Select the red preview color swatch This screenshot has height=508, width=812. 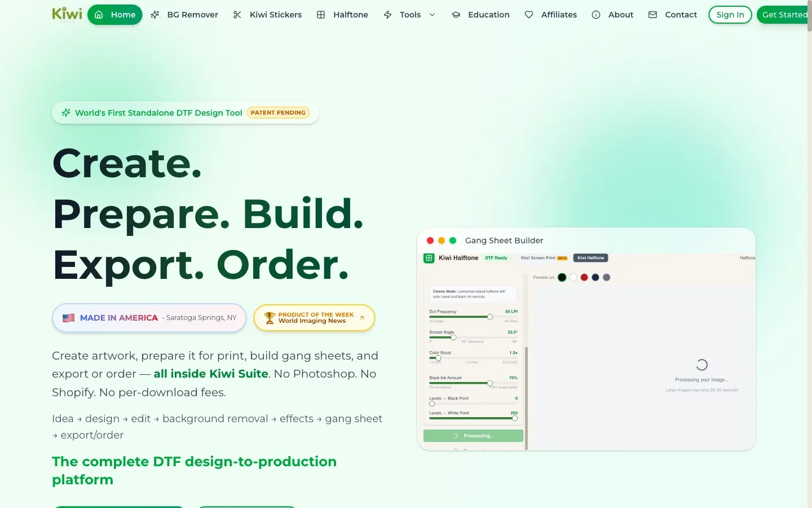[584, 277]
